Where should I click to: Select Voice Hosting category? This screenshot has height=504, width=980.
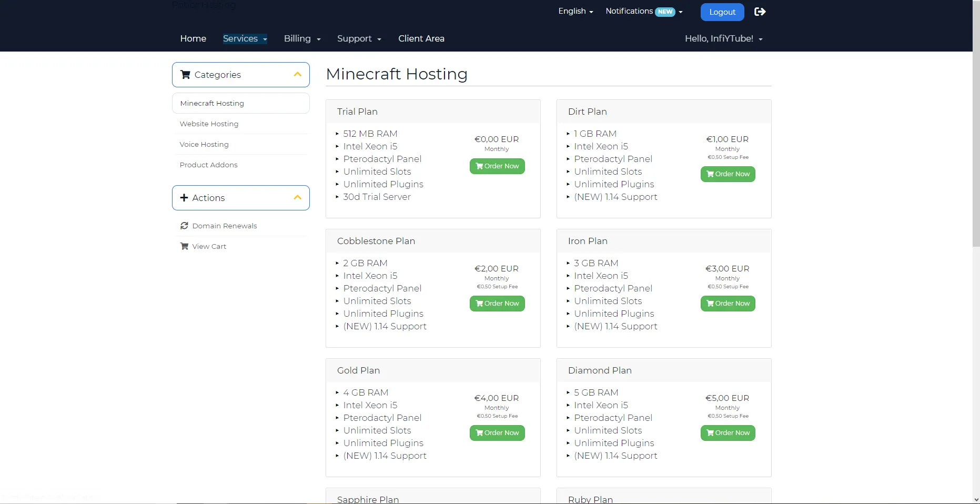[x=204, y=144]
